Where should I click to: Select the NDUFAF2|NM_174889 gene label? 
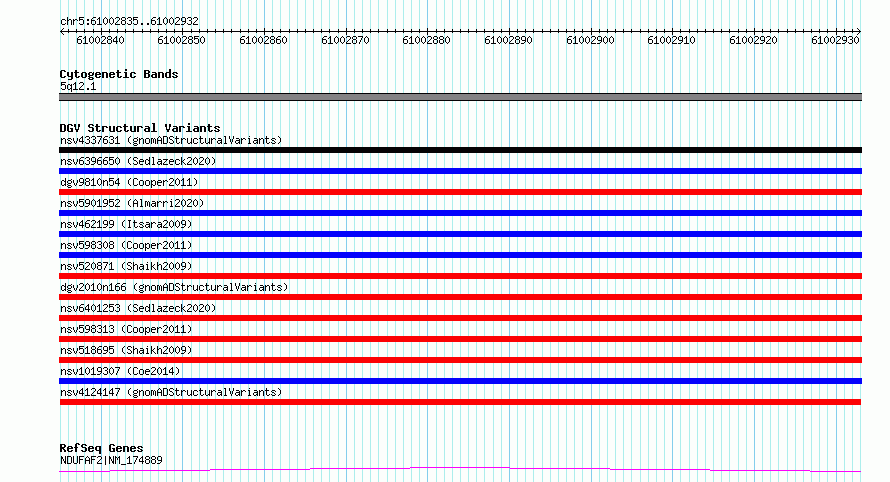click(111, 460)
